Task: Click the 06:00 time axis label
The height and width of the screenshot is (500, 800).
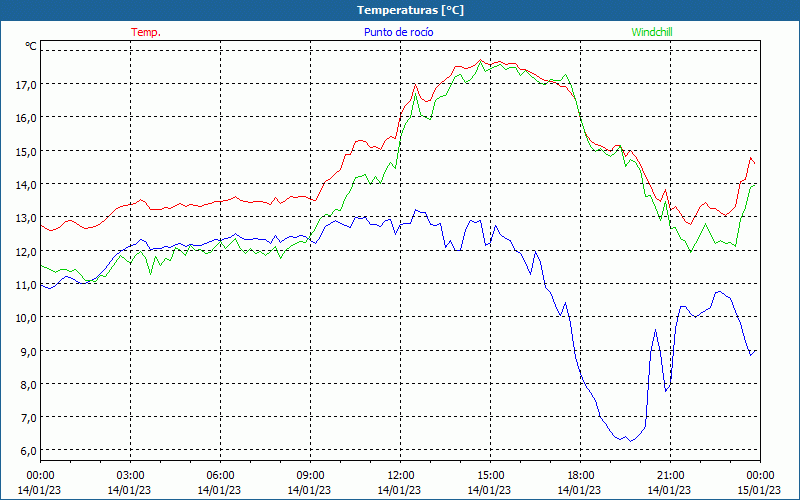Action: [x=220, y=476]
